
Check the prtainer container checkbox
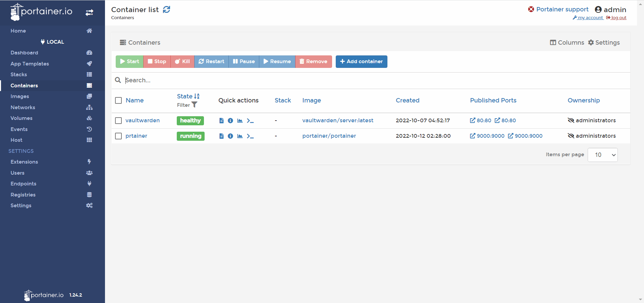118,136
